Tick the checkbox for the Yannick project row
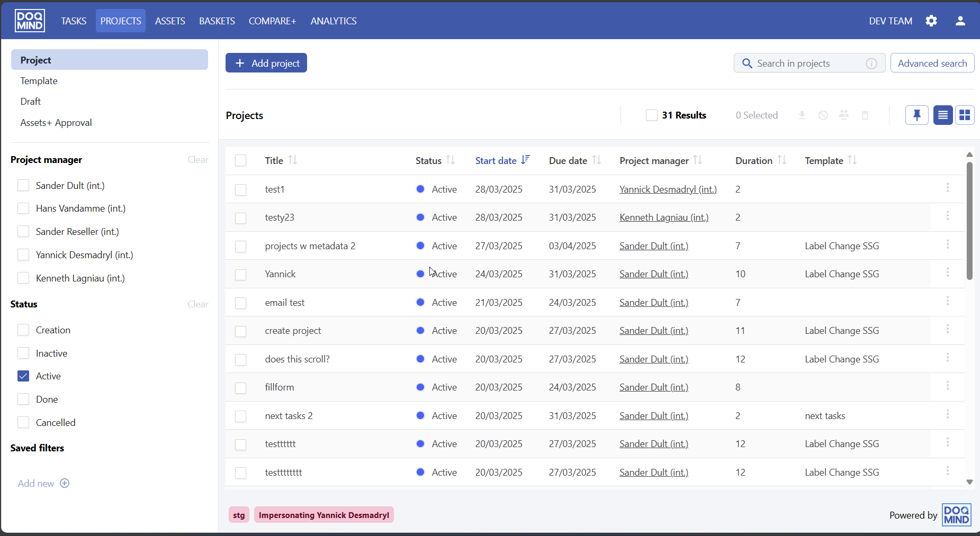This screenshot has height=536, width=980. (241, 275)
